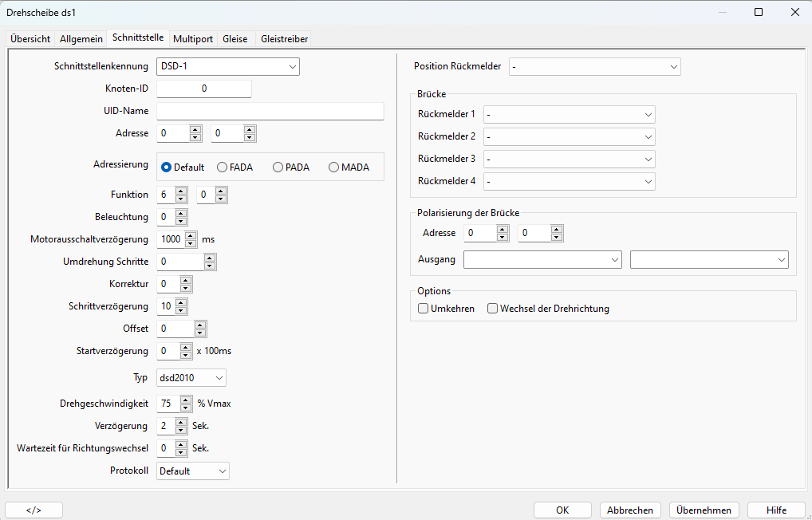Switch to the Übersicht tab
Screen dimensions: 812x520
pos(30,39)
